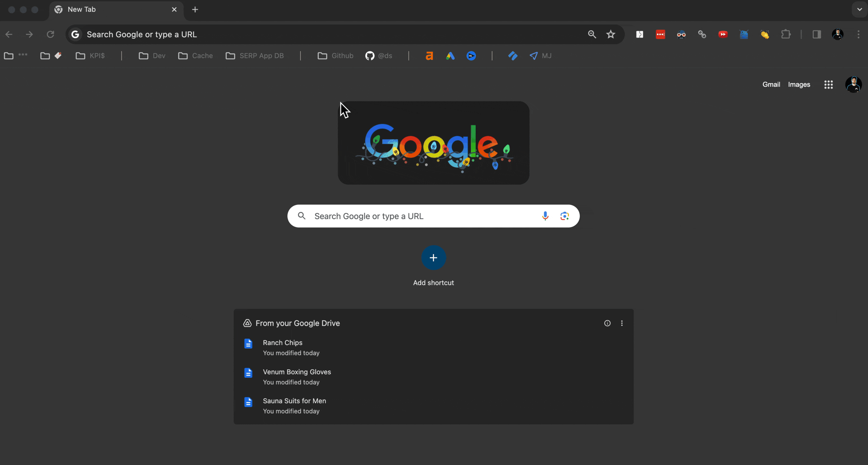Click the voice search microphone icon
Viewport: 868px width, 465px height.
pyautogui.click(x=545, y=216)
